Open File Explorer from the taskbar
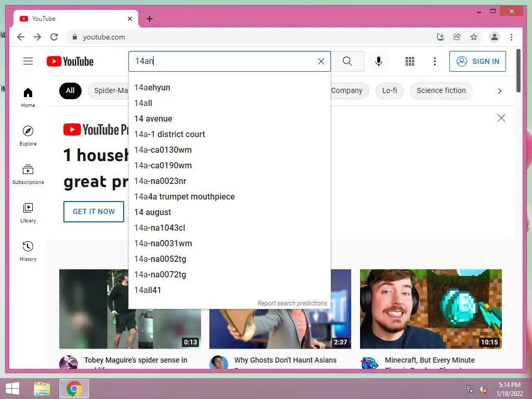Screen dimensions: 532x399 point(42,389)
